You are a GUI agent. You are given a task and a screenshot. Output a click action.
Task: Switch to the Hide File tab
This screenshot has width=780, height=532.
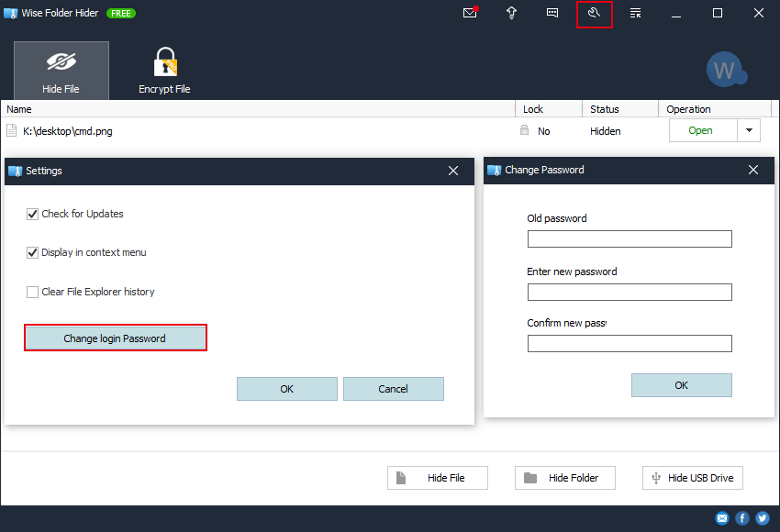[61, 71]
